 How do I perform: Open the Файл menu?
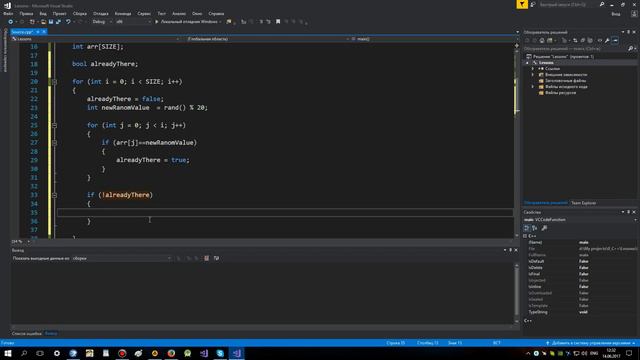click(8, 13)
